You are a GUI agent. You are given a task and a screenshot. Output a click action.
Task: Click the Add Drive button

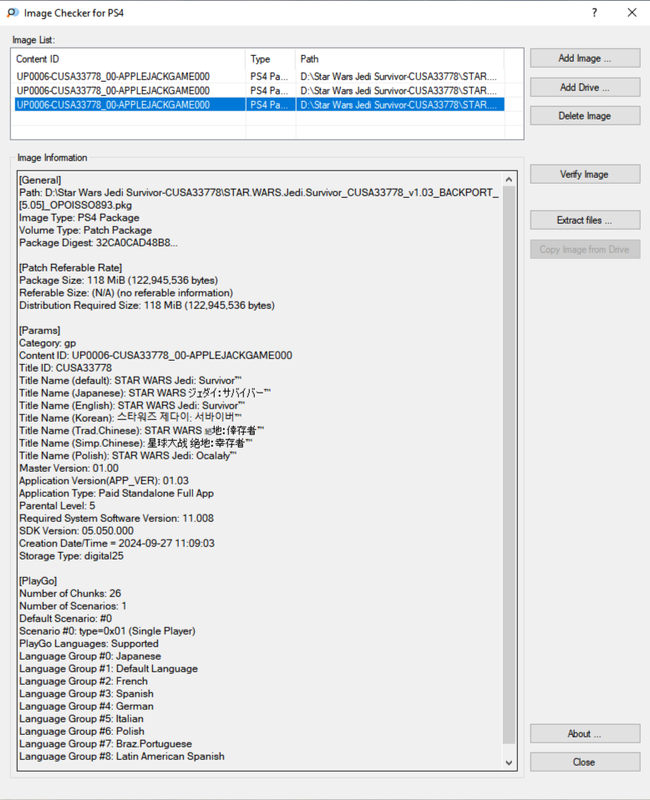click(x=585, y=87)
